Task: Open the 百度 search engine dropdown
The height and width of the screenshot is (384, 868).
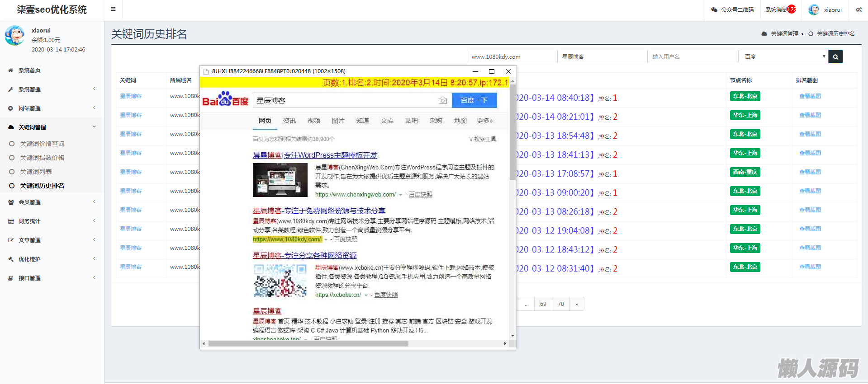Action: point(783,57)
